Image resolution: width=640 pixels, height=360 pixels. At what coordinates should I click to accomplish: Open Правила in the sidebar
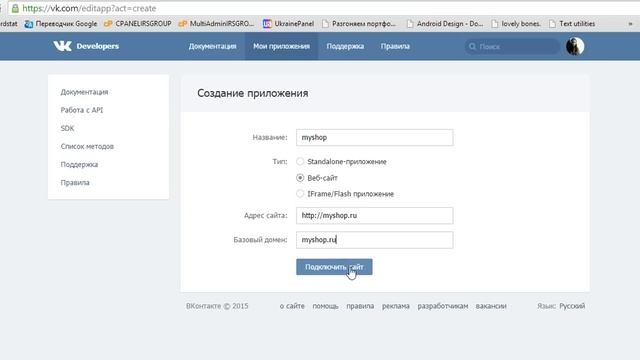[x=75, y=182]
